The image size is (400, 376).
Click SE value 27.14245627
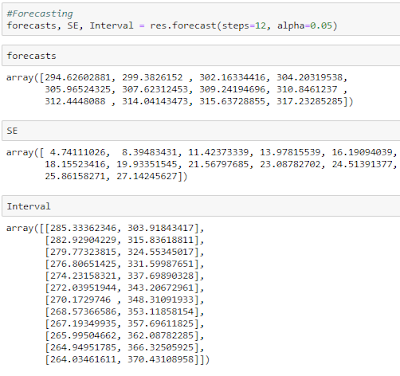click(147, 176)
